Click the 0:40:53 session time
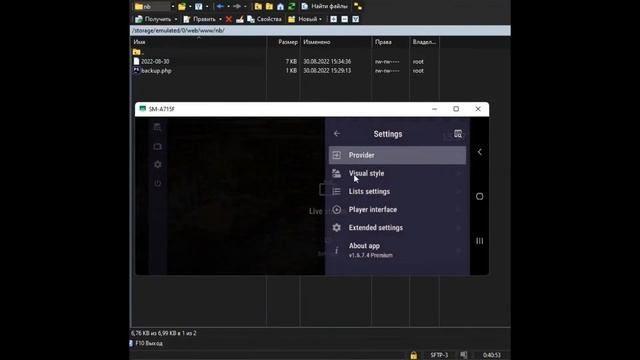640x360 pixels. coord(491,355)
